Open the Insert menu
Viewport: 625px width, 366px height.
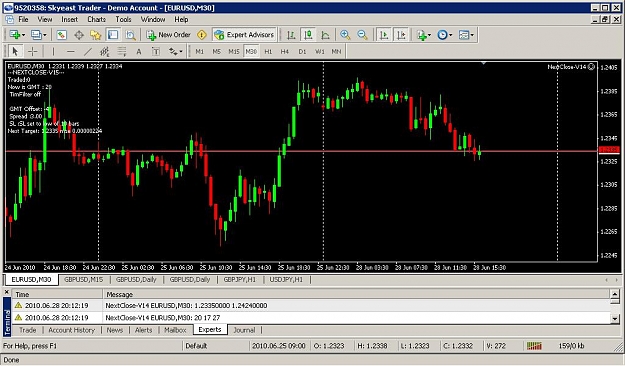(69, 19)
